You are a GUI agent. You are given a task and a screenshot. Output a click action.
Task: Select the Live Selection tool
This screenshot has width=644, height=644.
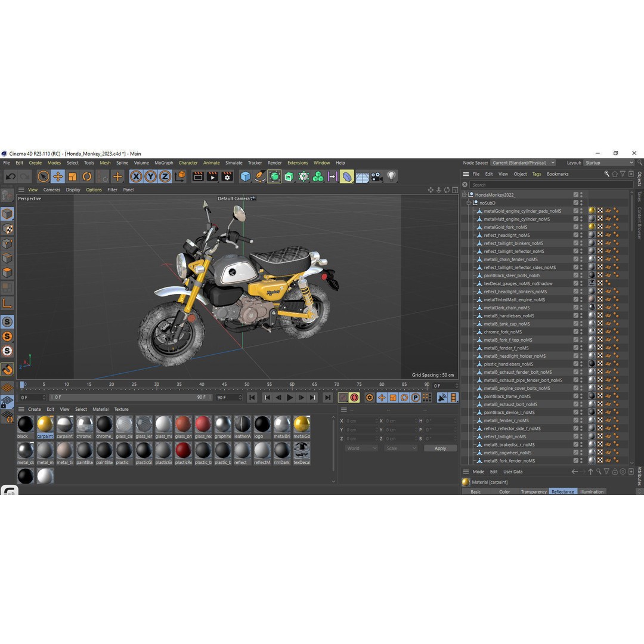[43, 177]
